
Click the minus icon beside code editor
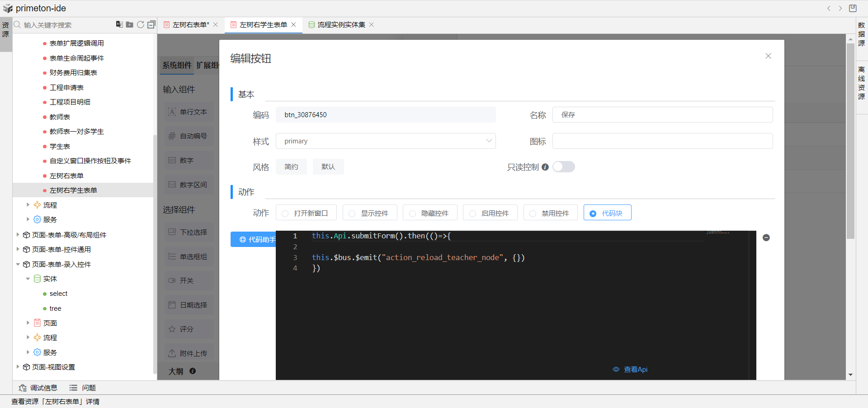(x=766, y=237)
